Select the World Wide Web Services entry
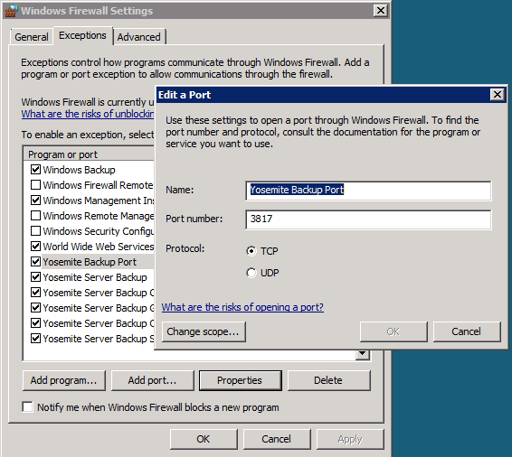Viewport: 512px width, 457px height. point(98,246)
